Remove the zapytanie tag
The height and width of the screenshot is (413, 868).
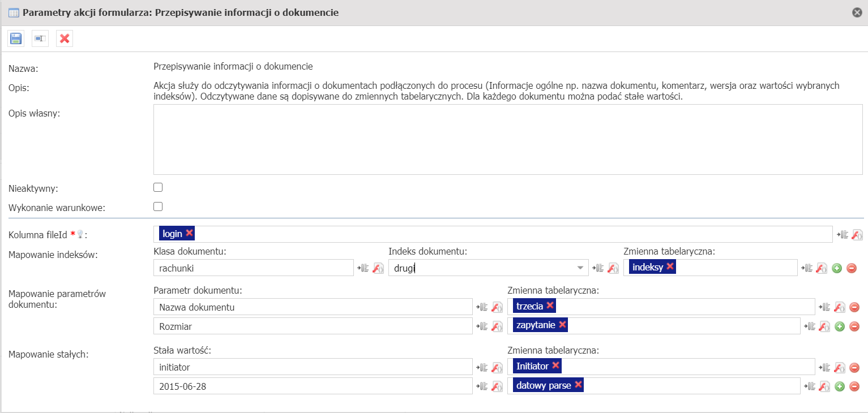[x=562, y=325]
